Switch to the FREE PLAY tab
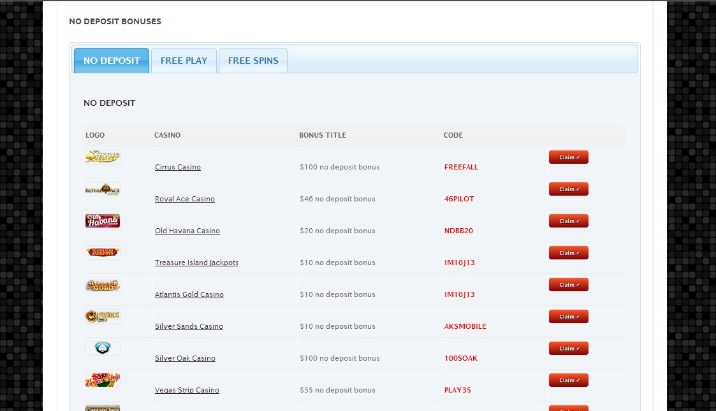 point(184,60)
